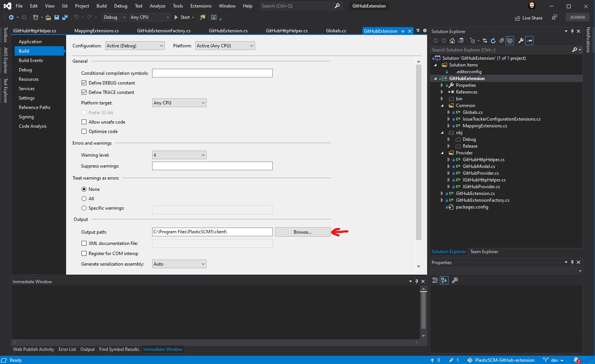Click Property Pages wrench in Properties panel

[x=455, y=280]
